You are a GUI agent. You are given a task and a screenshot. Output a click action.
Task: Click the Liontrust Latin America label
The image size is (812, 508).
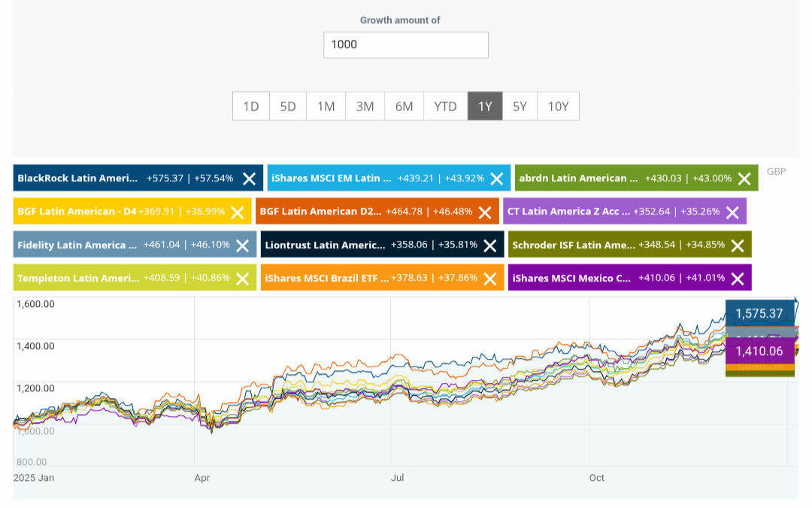point(326,245)
